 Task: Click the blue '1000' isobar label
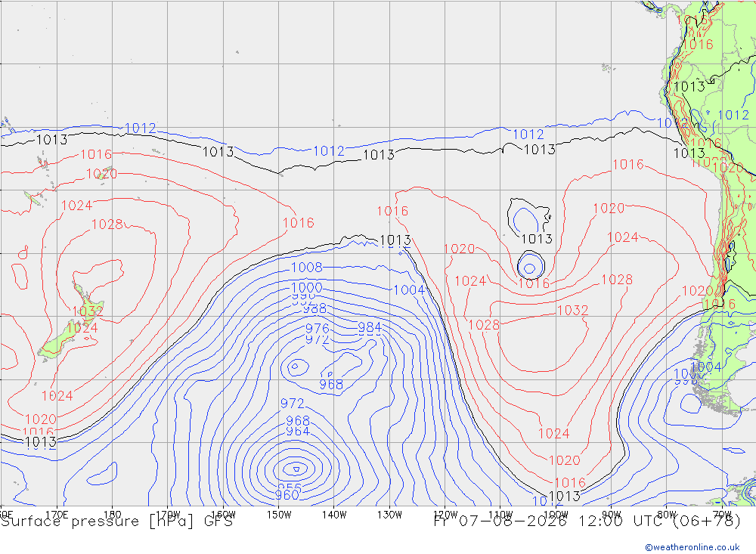click(307, 288)
